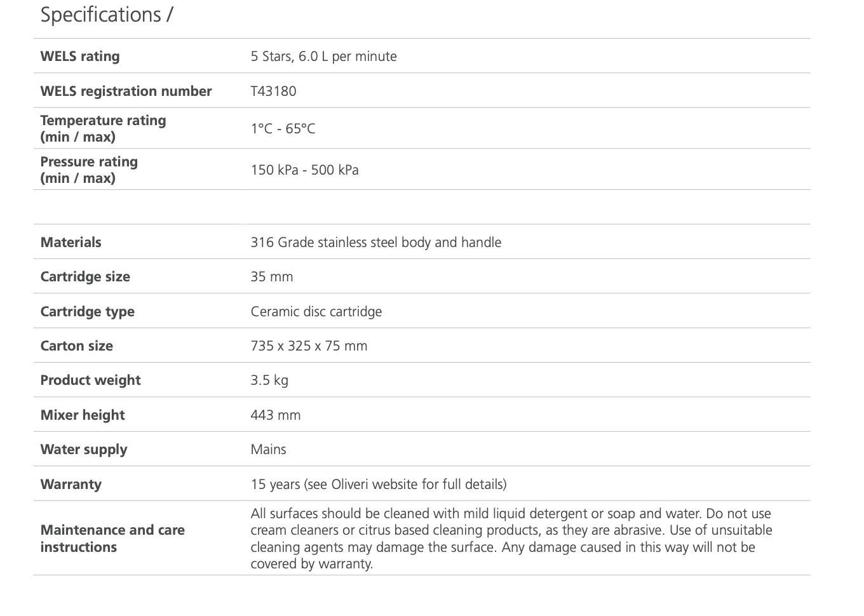Viewport: 864px width, 616px height.
Task: Select the 1°C - 65°C temperature value
Action: [x=283, y=128]
